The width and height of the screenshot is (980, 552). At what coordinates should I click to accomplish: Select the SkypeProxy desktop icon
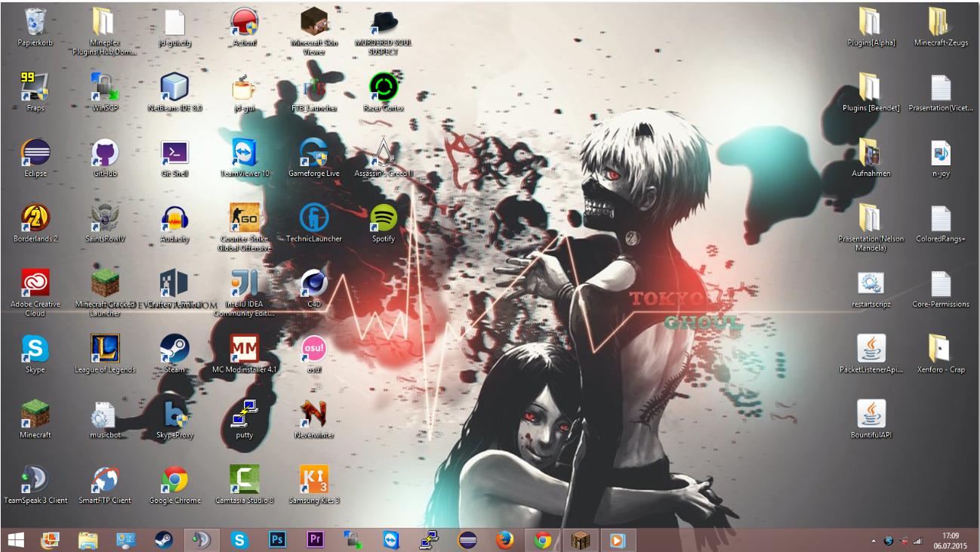coord(174,420)
